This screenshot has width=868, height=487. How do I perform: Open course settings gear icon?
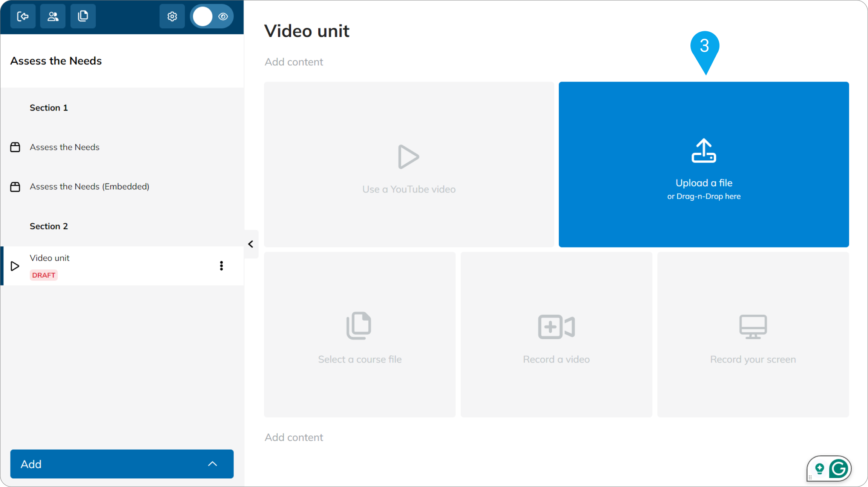[x=172, y=16]
